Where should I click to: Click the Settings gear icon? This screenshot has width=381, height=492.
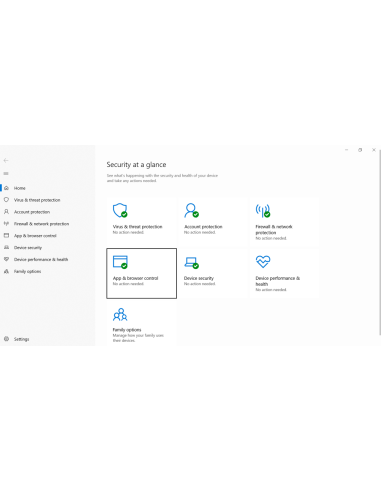(x=6, y=339)
